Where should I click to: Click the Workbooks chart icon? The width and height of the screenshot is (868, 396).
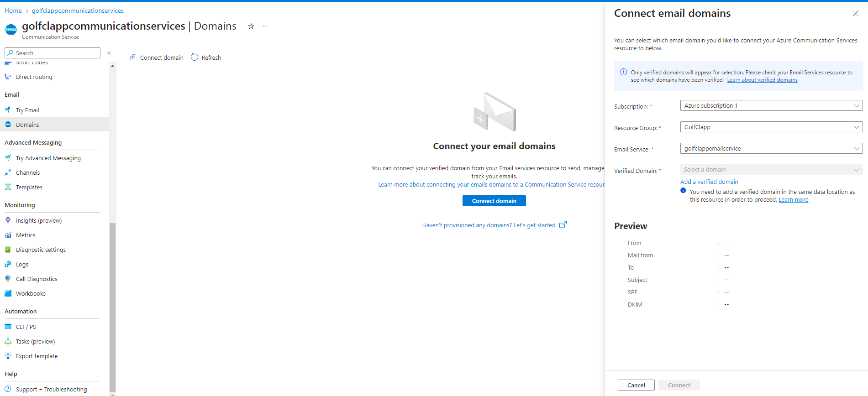[x=8, y=293]
